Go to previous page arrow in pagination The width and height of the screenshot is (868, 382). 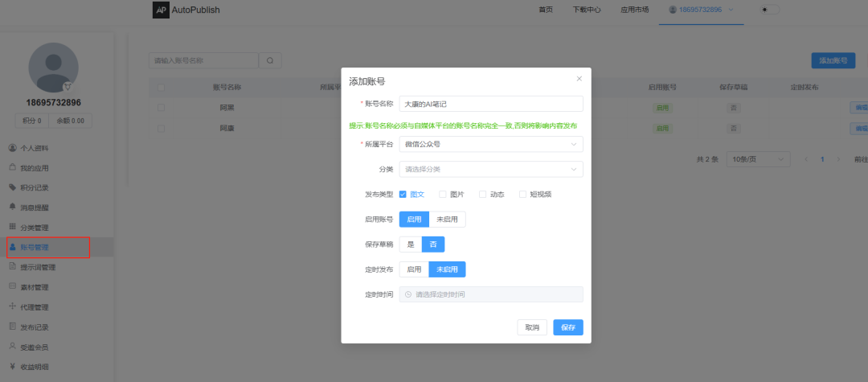[806, 159]
